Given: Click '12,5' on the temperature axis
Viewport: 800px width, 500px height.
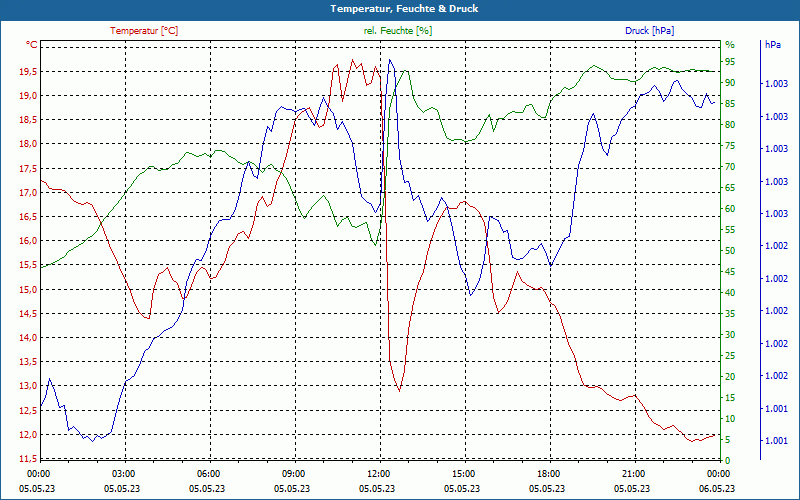Looking at the screenshot, I should 28,411.
